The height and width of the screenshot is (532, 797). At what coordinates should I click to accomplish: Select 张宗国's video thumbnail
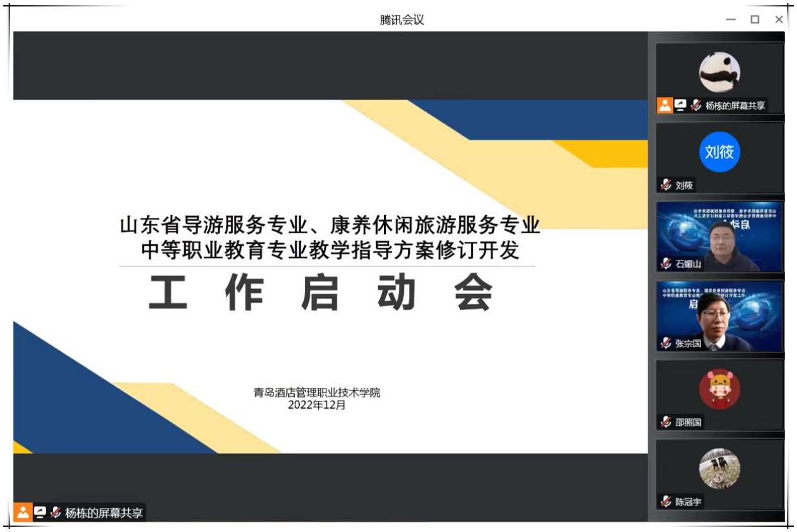pos(719,315)
